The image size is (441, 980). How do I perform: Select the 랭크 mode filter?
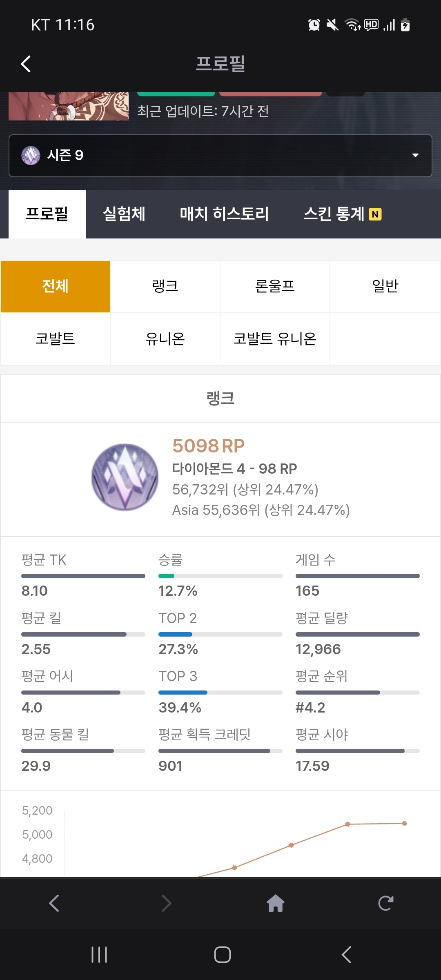pyautogui.click(x=165, y=286)
